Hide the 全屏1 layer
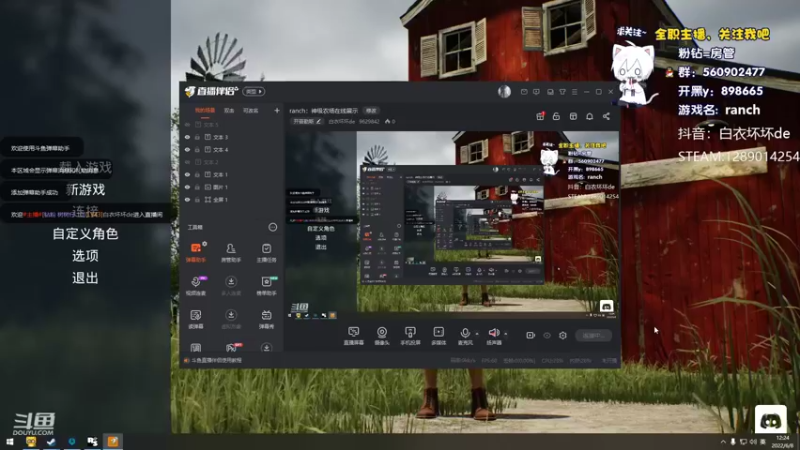 pos(187,199)
